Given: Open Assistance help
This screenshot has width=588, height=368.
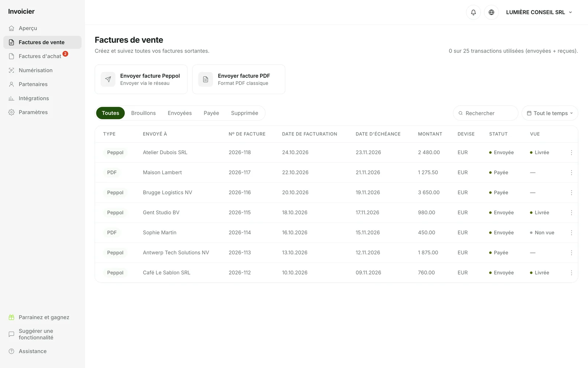Looking at the screenshot, I should tap(42, 351).
